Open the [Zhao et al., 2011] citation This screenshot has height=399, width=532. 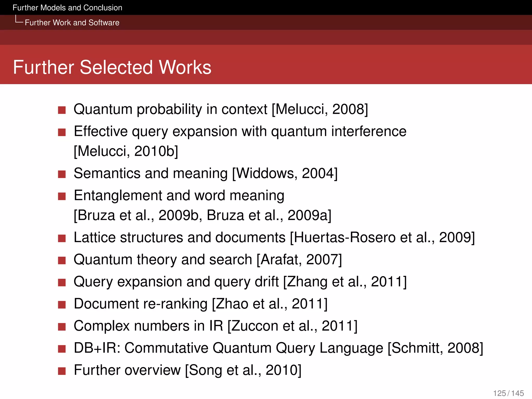pyautogui.click(x=270, y=304)
